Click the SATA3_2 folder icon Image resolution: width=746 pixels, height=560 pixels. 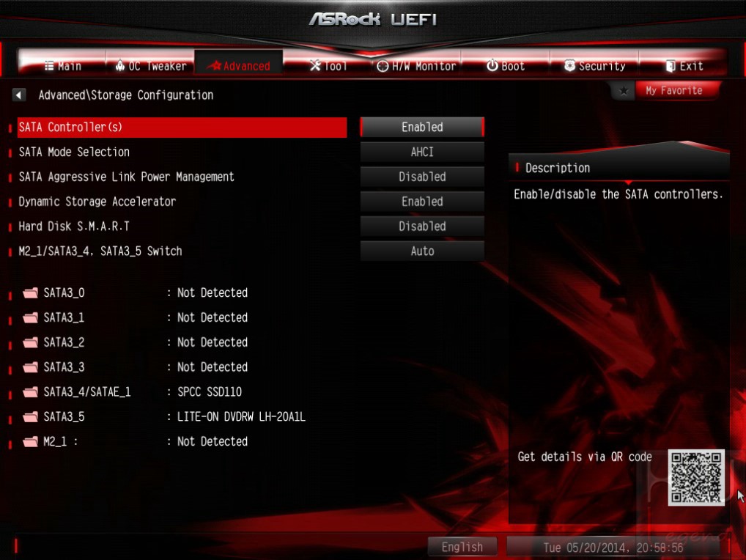click(31, 342)
